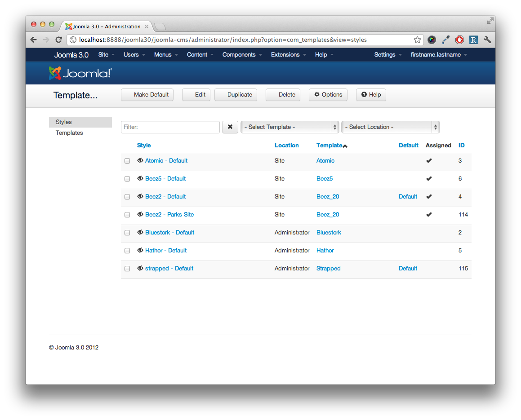Click the preview eye icon for Atomic - Default

(140, 161)
